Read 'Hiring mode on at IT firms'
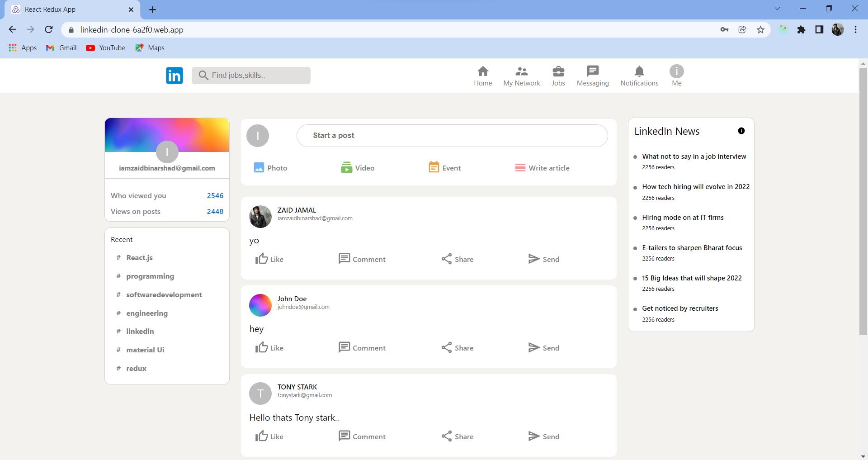This screenshot has width=868, height=460. coord(683,218)
